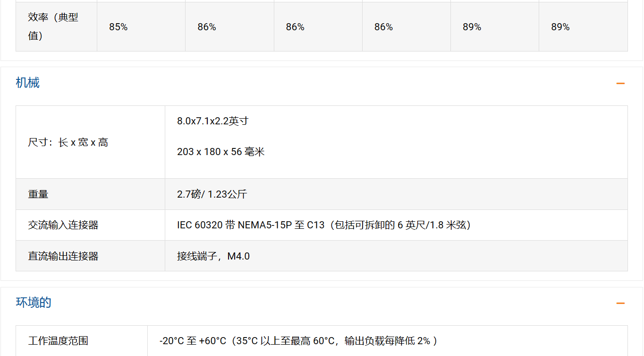Screen dimensions: 644x356
Task: Collapse the 机械 section with minus icon
Action: click(x=620, y=84)
